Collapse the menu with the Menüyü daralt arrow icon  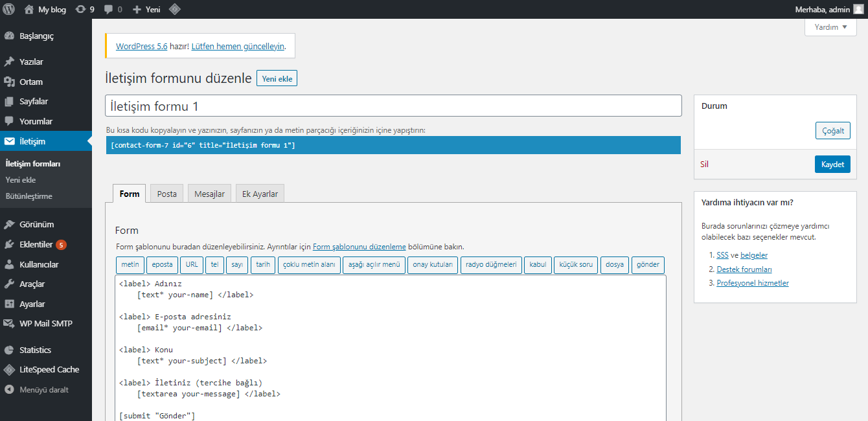point(9,389)
